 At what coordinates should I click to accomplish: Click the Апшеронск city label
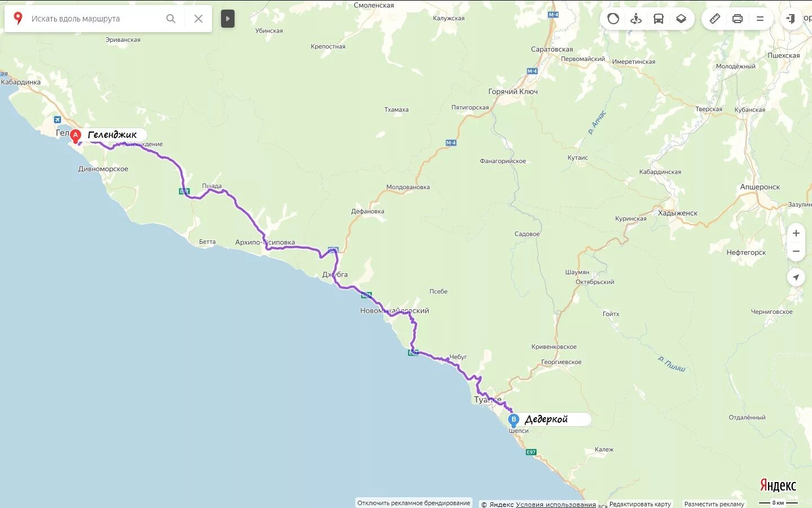tap(760, 187)
